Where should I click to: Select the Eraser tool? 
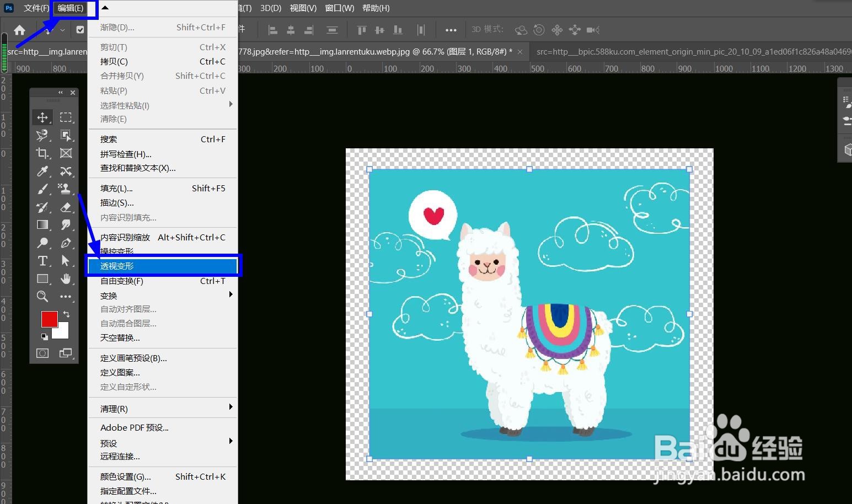[x=66, y=207]
